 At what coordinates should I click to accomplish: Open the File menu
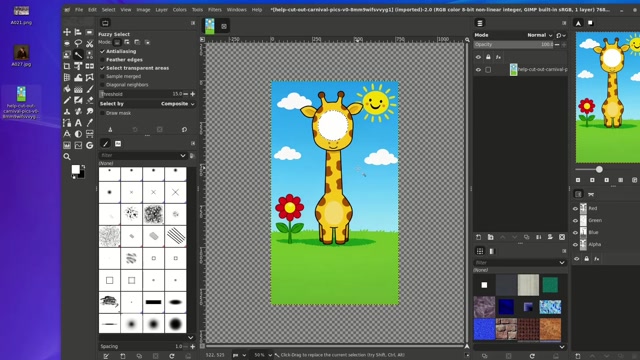pos(79,10)
